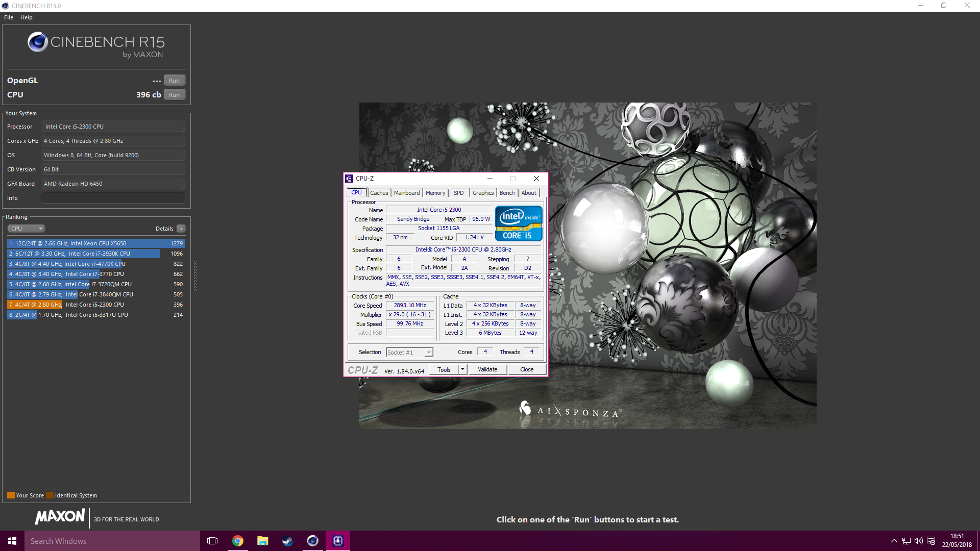Click the Search Windows taskbar box

tap(112, 541)
